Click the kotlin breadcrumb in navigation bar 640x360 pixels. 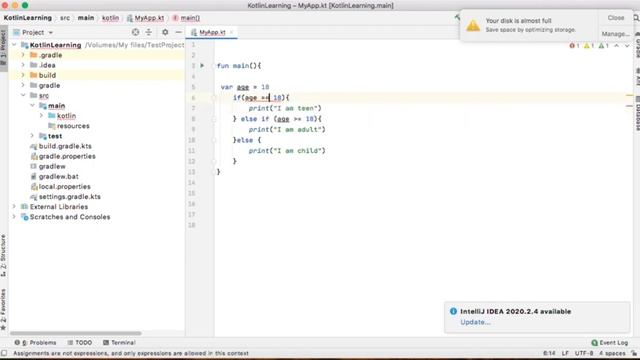coord(110,18)
